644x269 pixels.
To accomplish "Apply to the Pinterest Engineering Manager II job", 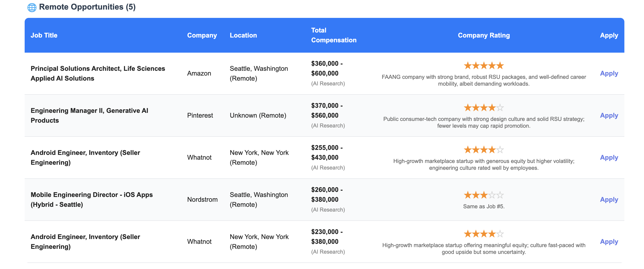I will [x=609, y=115].
